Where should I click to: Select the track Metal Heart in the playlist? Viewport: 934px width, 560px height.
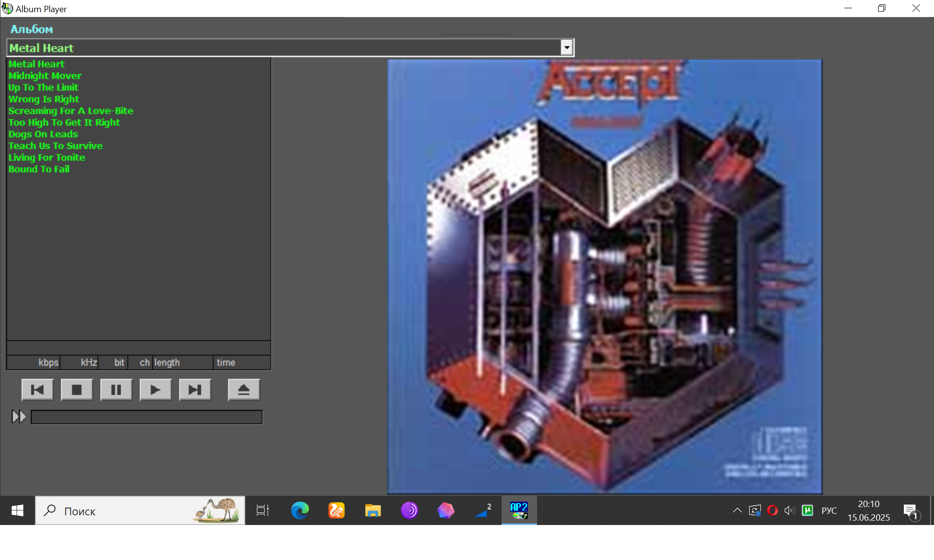(x=36, y=64)
